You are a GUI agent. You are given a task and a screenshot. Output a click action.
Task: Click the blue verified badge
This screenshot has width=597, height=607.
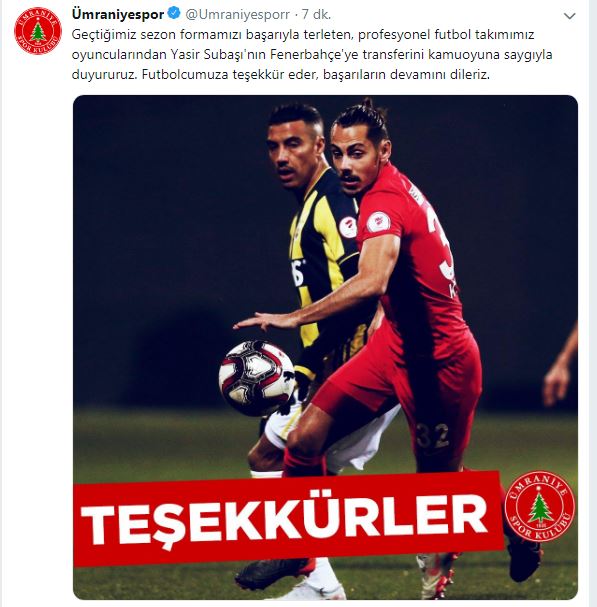pyautogui.click(x=175, y=14)
